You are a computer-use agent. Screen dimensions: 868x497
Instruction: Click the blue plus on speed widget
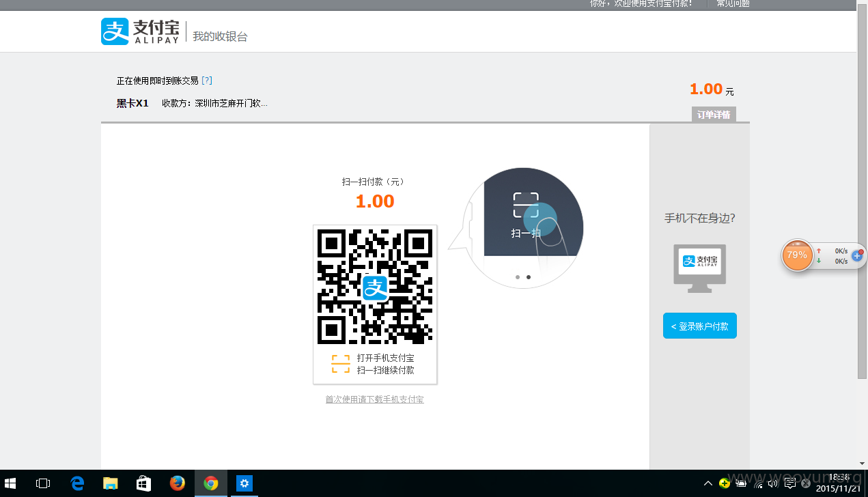pyautogui.click(x=857, y=255)
